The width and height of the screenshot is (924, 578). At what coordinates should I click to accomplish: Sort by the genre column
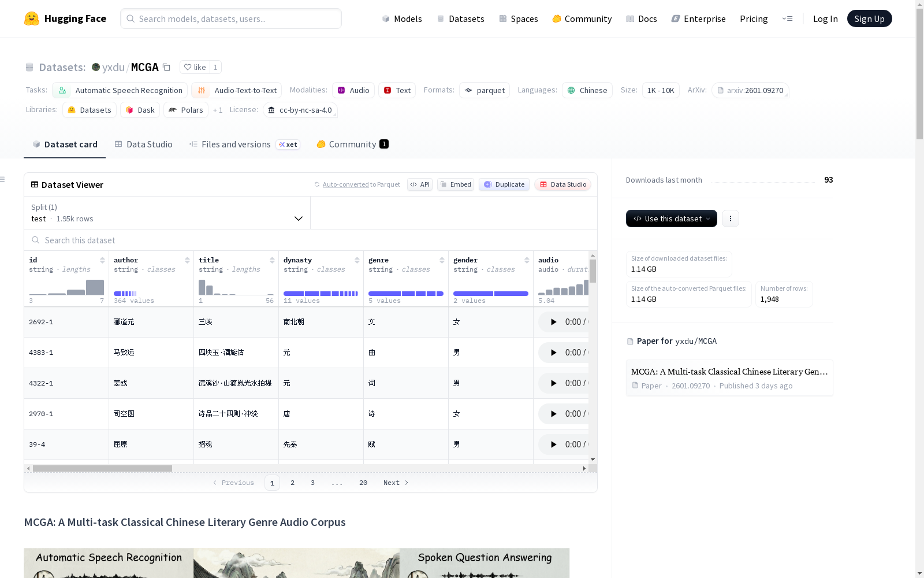[442, 260]
